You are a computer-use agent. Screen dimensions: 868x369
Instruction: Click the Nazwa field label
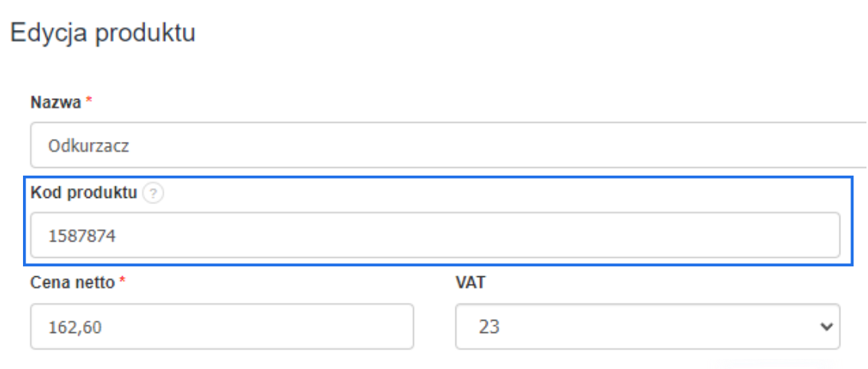tap(55, 102)
